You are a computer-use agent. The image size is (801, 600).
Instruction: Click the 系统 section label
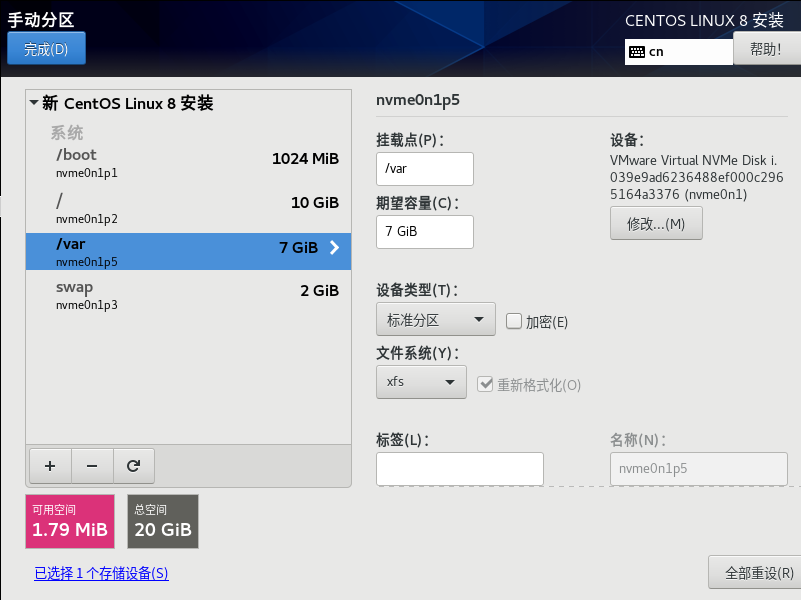pyautogui.click(x=67, y=133)
